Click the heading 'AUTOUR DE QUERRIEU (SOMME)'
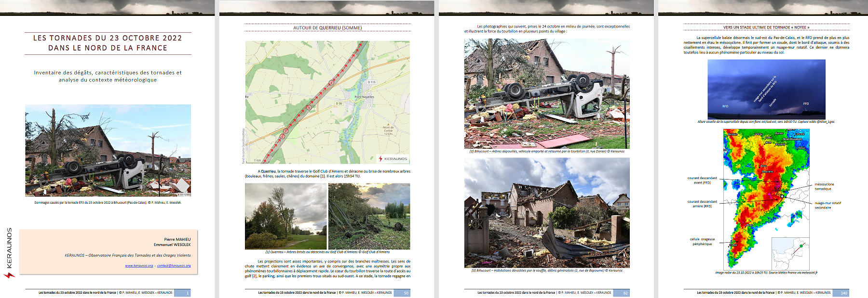 click(327, 28)
